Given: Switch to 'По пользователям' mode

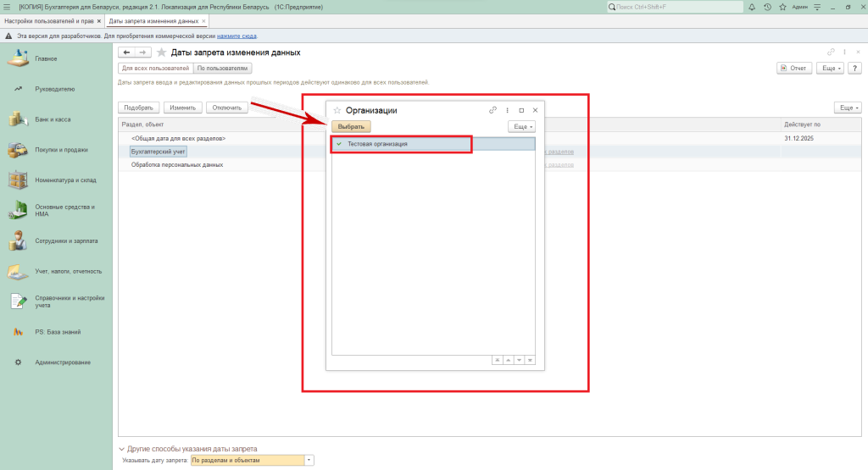Looking at the screenshot, I should (222, 68).
